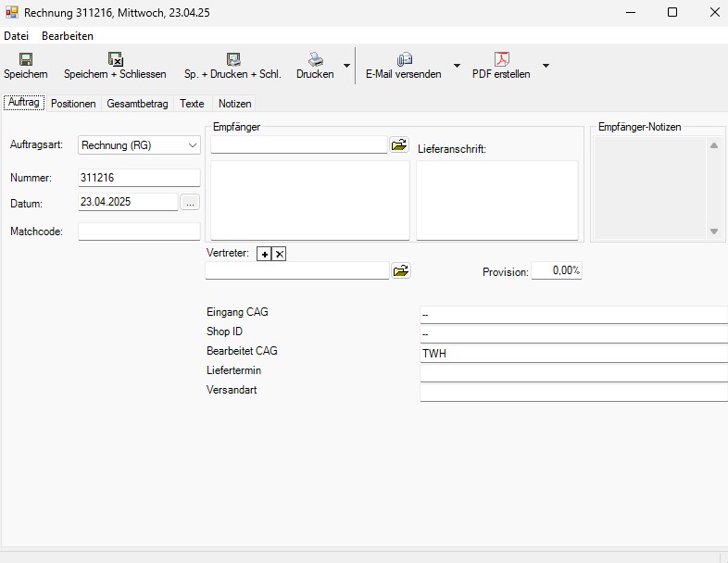Click the E-Mail versenden icon

[404, 59]
